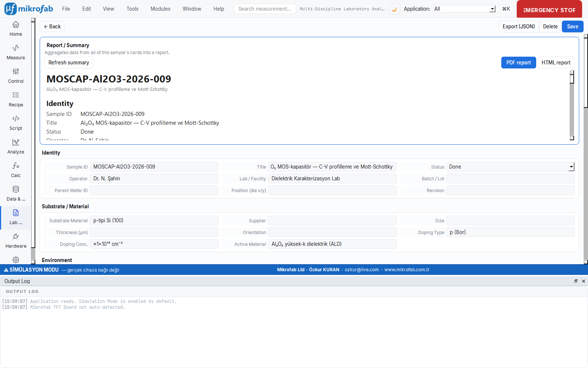Click the Thickness (µm) field
This screenshot has width=588, height=368.
[x=154, y=232]
